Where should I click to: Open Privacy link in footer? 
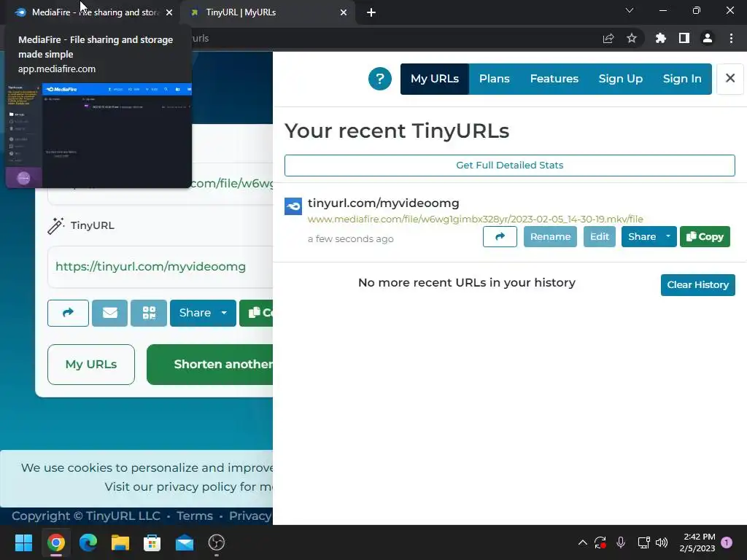(250, 516)
